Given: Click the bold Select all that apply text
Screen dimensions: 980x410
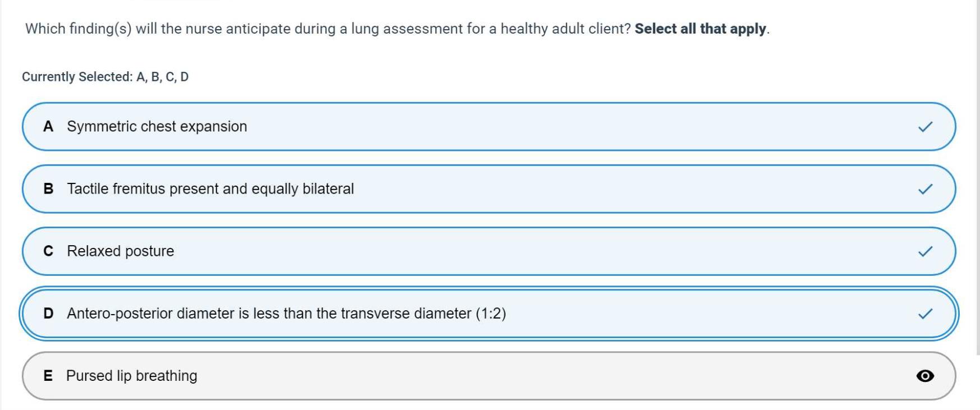Looking at the screenshot, I should click(x=701, y=29).
